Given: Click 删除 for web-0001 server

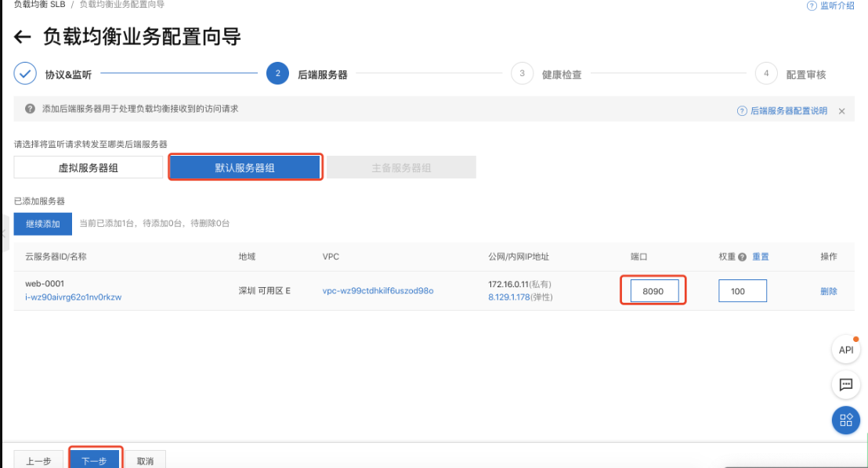Looking at the screenshot, I should pos(829,292).
